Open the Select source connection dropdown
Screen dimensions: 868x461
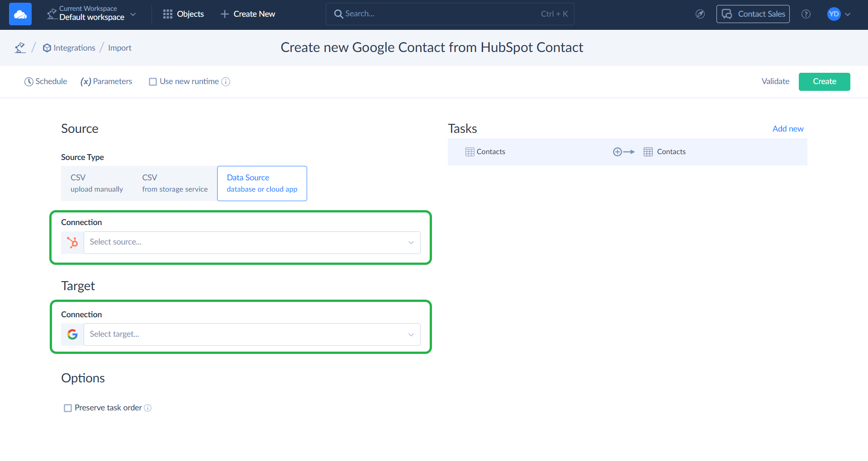point(251,243)
